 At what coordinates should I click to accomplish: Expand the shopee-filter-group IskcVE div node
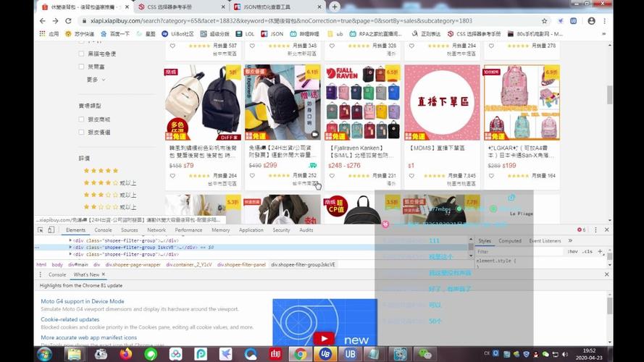(70, 248)
